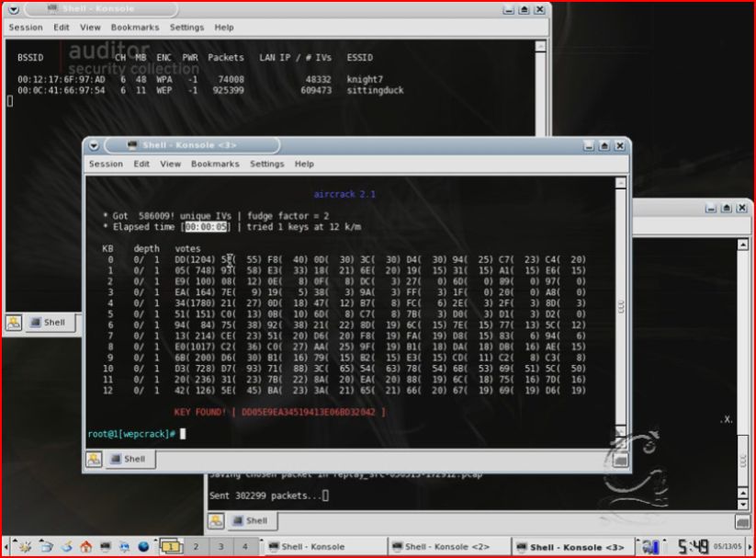756x558 pixels.
Task: Switch to virtual desktop 3
Action: [220, 546]
